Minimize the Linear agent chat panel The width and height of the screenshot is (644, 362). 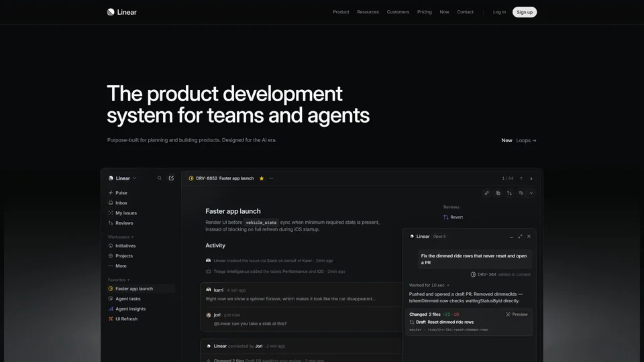click(x=511, y=237)
